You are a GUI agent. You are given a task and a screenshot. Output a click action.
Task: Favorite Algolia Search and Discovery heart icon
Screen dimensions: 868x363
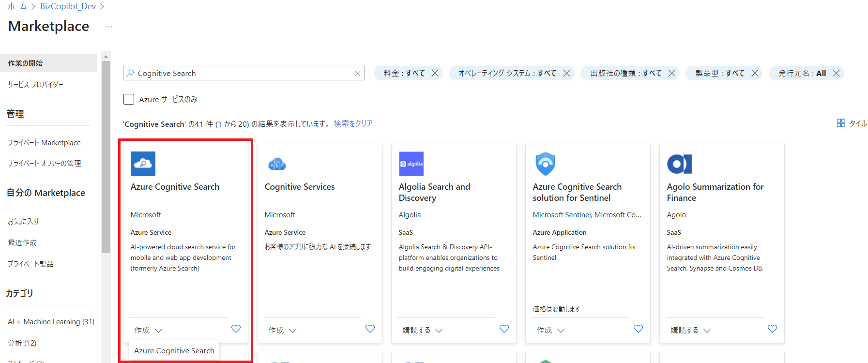pyautogui.click(x=504, y=329)
